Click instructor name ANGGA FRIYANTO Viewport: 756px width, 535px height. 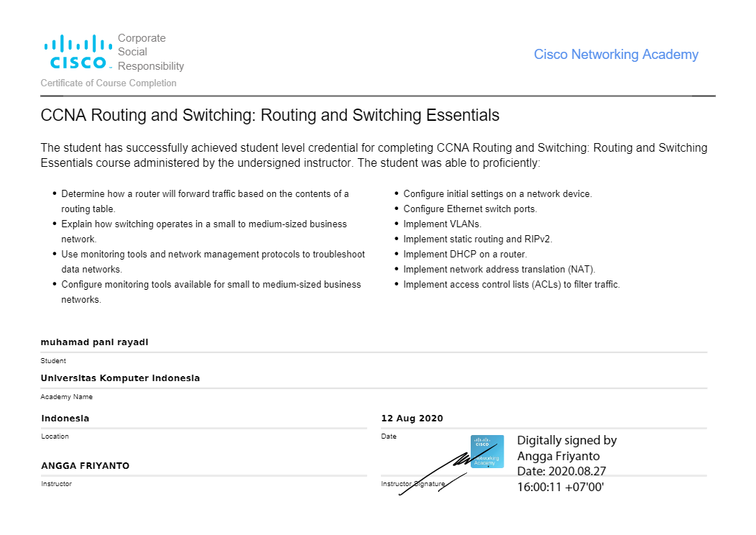point(86,465)
